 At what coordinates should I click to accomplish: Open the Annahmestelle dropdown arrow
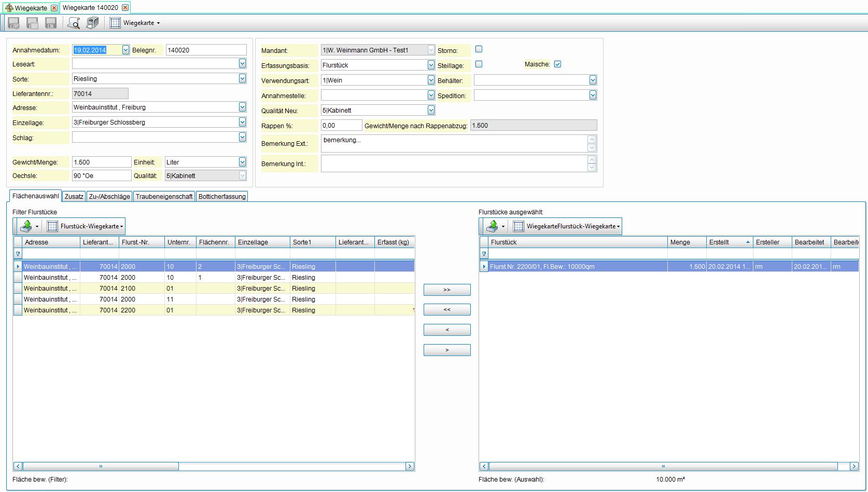431,95
